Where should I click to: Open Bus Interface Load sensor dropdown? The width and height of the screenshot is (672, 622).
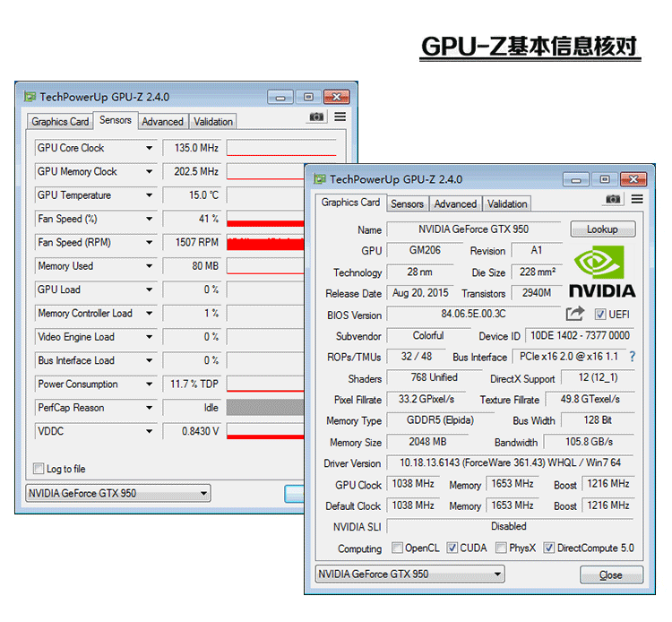pos(149,360)
